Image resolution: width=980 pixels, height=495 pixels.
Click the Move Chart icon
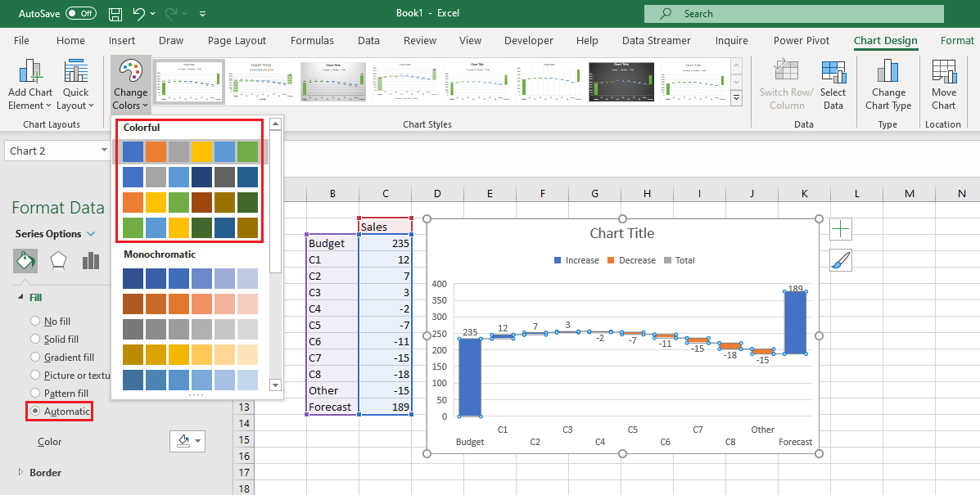point(943,84)
